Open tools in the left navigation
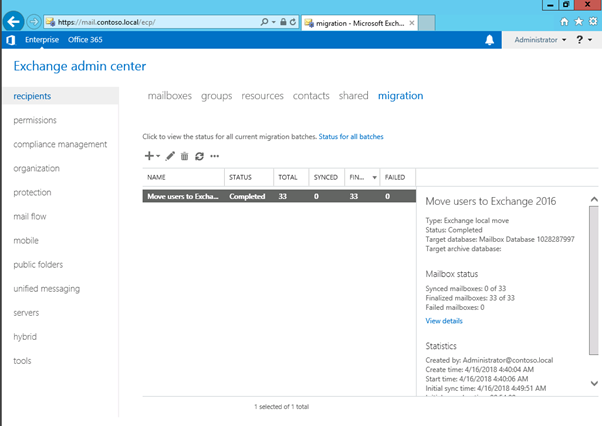 click(x=22, y=361)
